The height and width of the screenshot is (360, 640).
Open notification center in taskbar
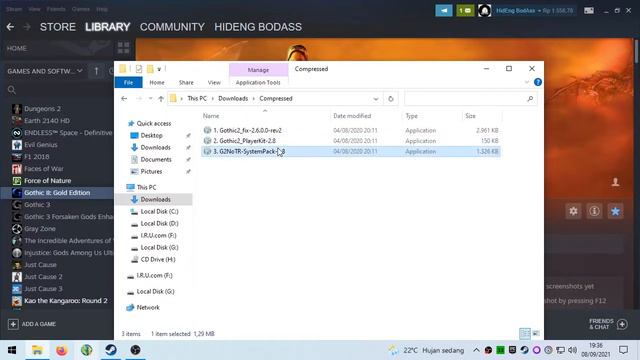click(x=623, y=350)
